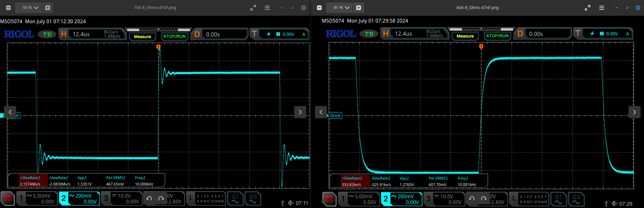The image size is (644, 208).
Task: Click the undo arrow icon in left scope
Action: 149,199
